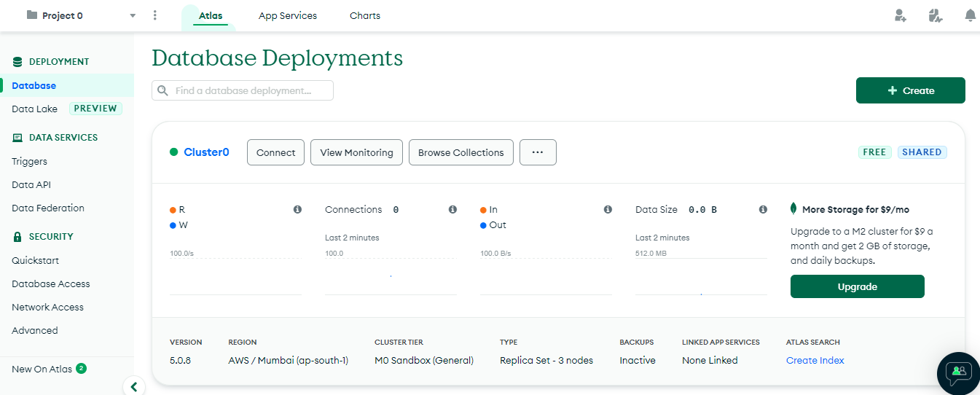
Task: Switch to the Charts tab
Action: (365, 15)
